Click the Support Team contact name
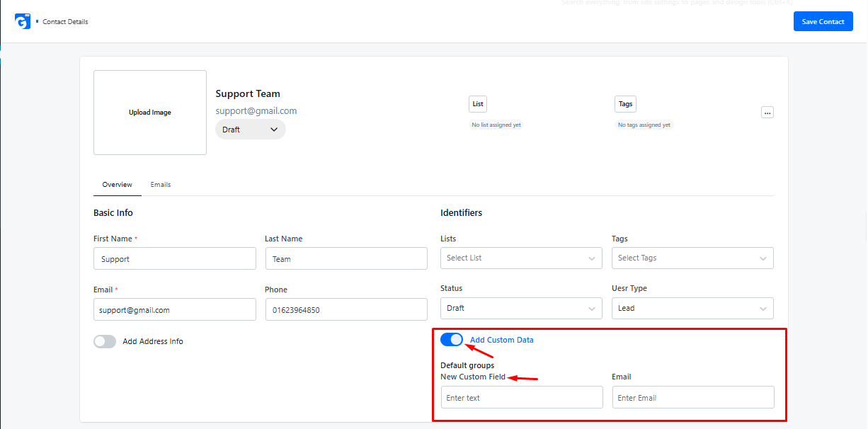The width and height of the screenshot is (868, 429). [x=248, y=93]
